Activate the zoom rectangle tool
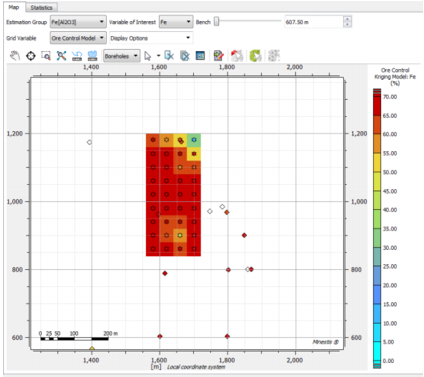This screenshot has width=424, height=377. [x=46, y=56]
